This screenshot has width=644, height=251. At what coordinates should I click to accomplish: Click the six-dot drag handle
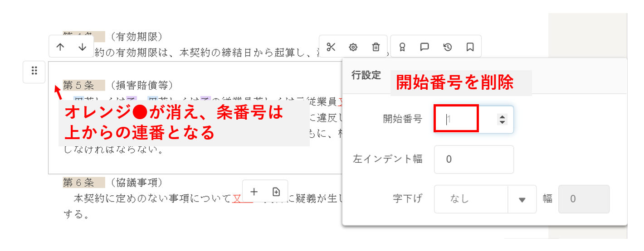click(x=34, y=71)
